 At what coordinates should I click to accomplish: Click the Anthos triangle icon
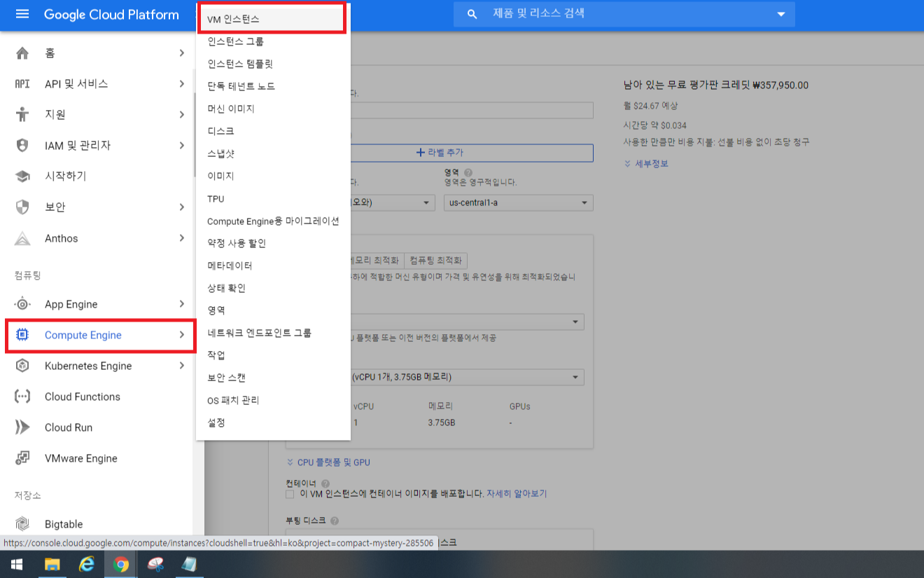(22, 238)
